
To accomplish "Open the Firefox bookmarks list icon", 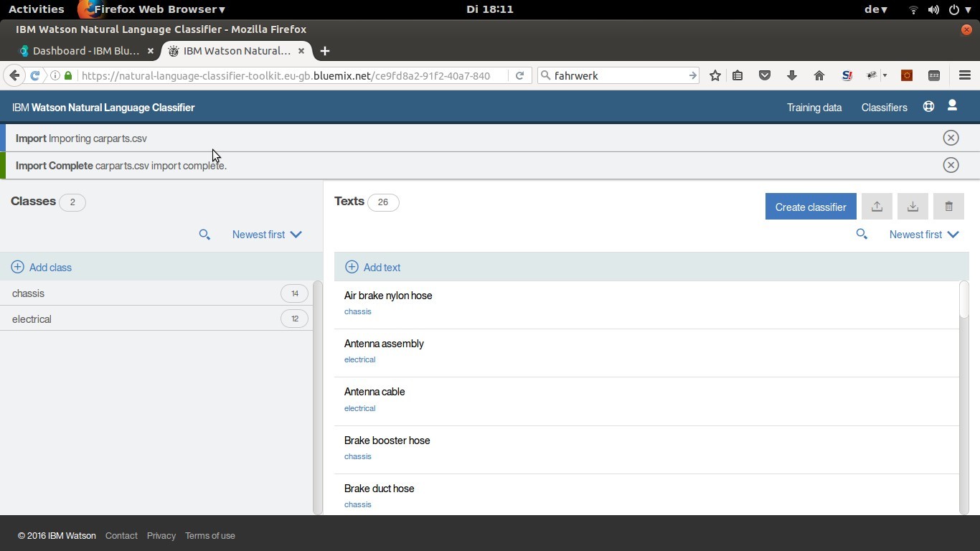I will click(738, 75).
